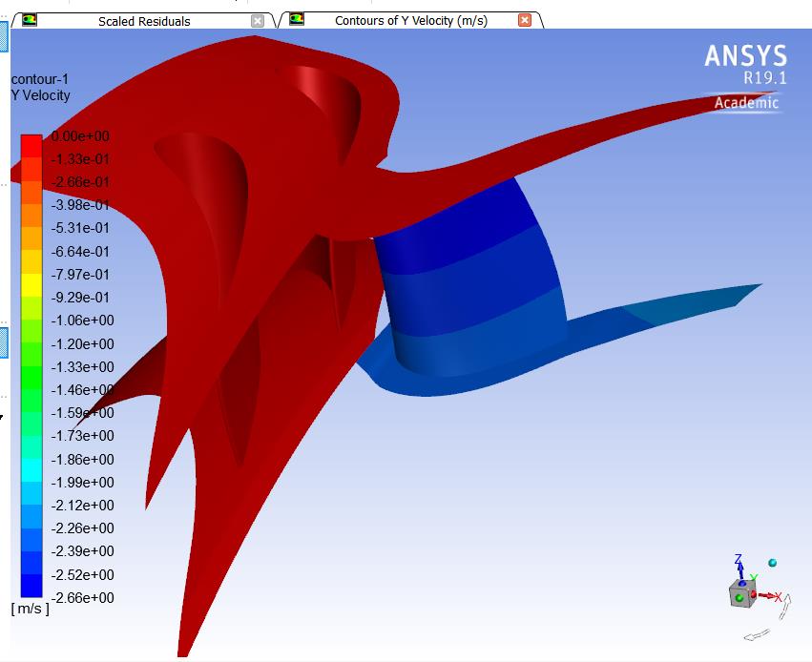The image size is (812, 662).
Task: Select the Contours of Y Velocity tab
Action: 410,21
